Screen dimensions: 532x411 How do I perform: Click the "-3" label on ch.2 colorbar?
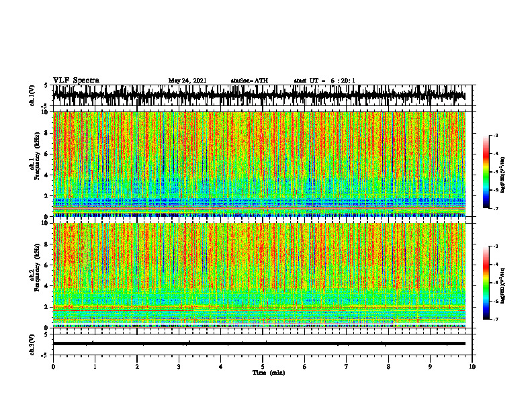[496, 246]
